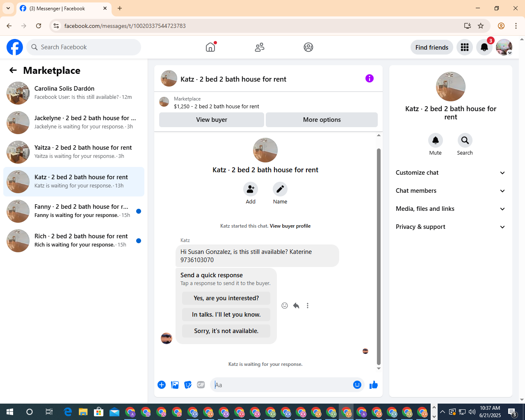Image resolution: width=525 pixels, height=420 pixels.
Task: Attach a photo using image icon
Action: point(175,385)
